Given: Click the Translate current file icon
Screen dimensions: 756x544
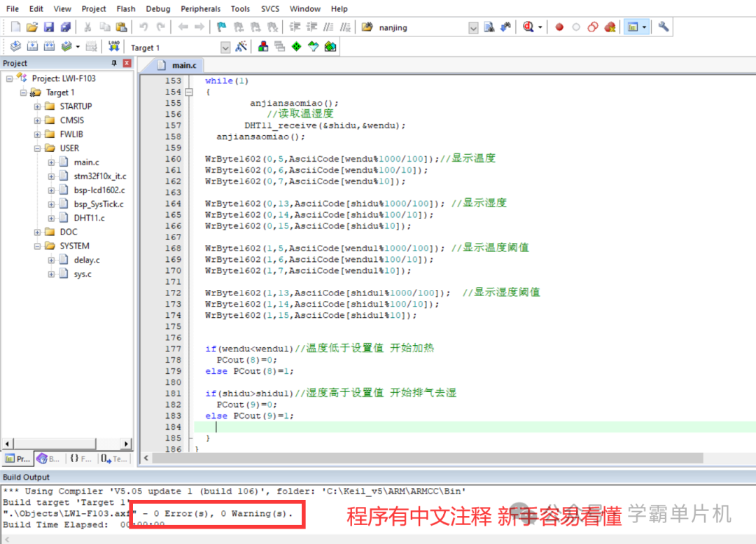Looking at the screenshot, I should tap(16, 46).
